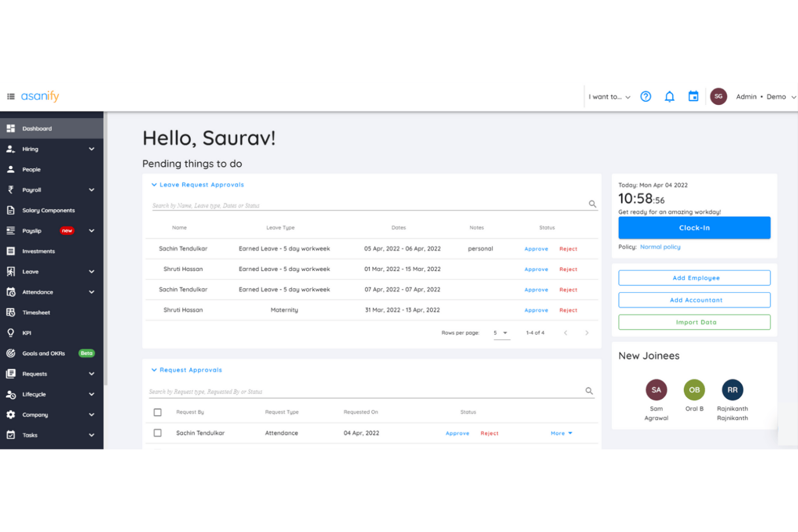Open the help question mark icon
This screenshot has height=532, width=798.
[645, 96]
